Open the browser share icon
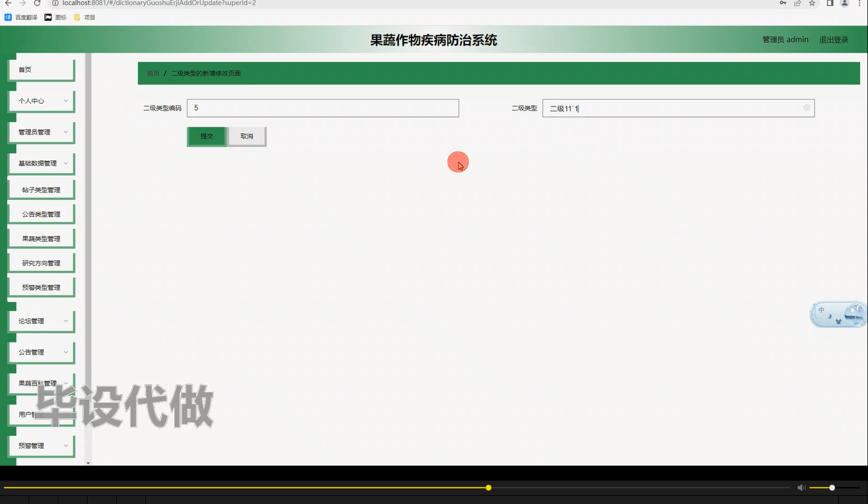 click(797, 3)
